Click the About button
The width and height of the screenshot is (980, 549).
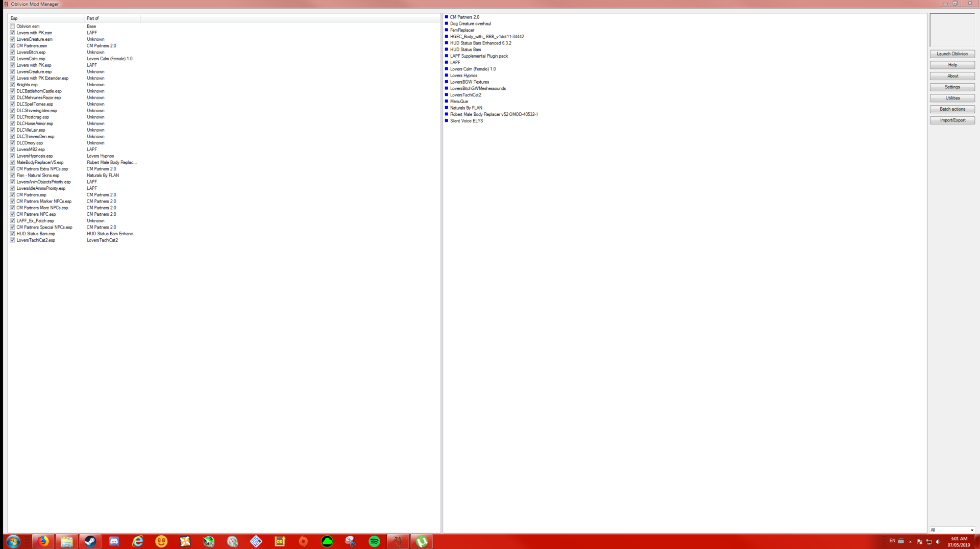coord(952,76)
